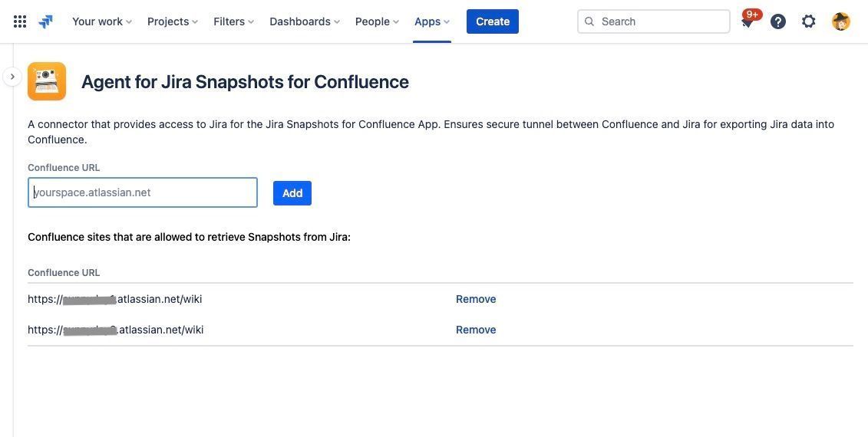Screen dimensions: 868x437
Task: Open the Dashboards dropdown menu
Action: [305, 21]
